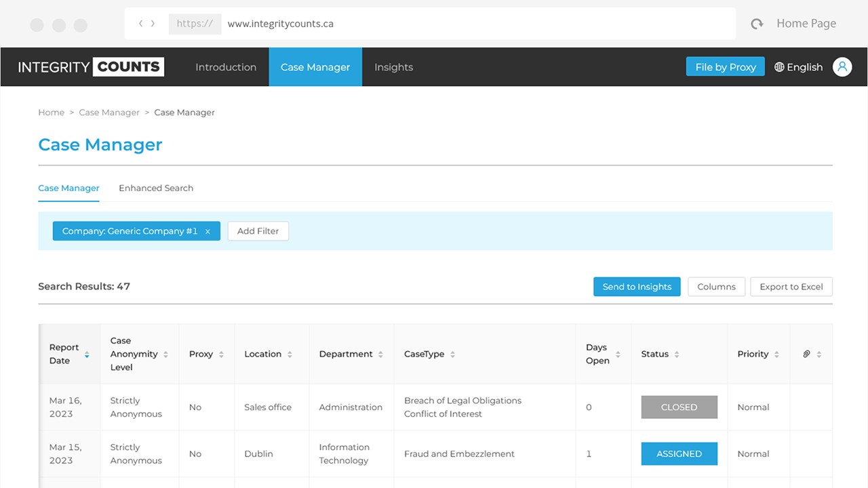Open the Insights nav item
This screenshot has height=488, width=868.
click(x=393, y=67)
